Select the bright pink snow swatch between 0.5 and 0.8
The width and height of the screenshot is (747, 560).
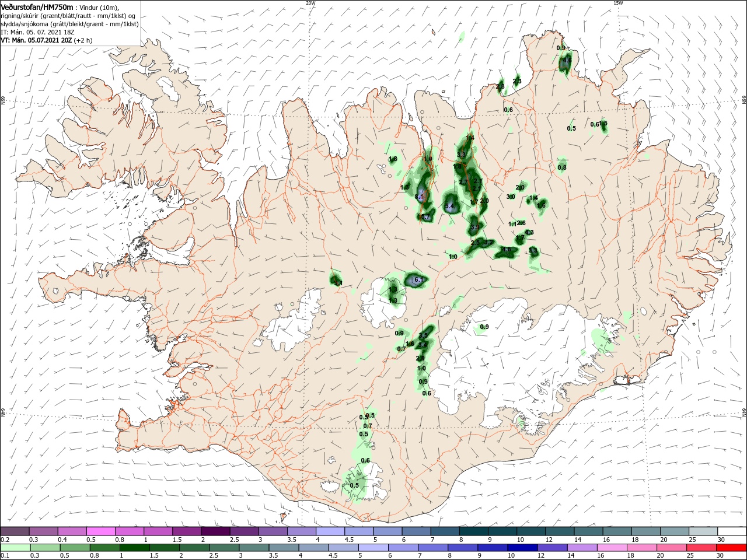pyautogui.click(x=100, y=531)
